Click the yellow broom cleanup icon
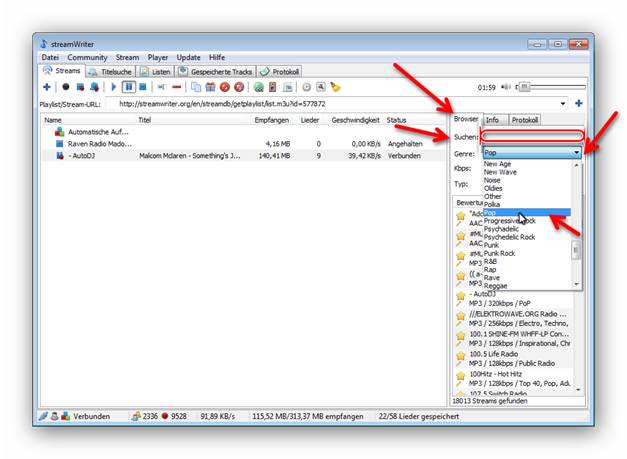This screenshot has height=459, width=627. coord(335,87)
